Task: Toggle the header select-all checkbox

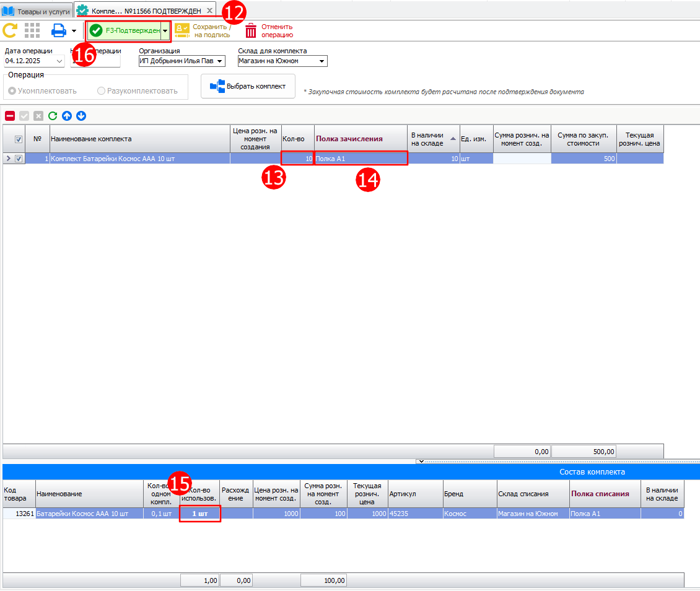Action: point(19,139)
